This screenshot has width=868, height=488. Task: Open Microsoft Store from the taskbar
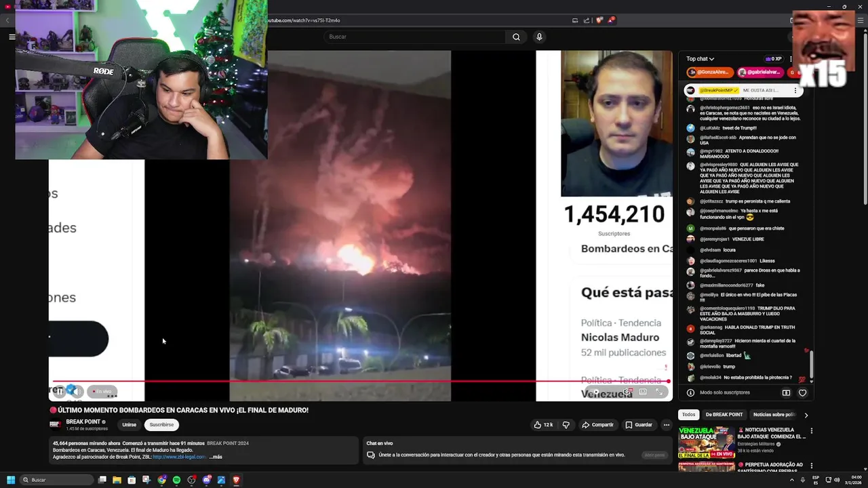point(132,480)
